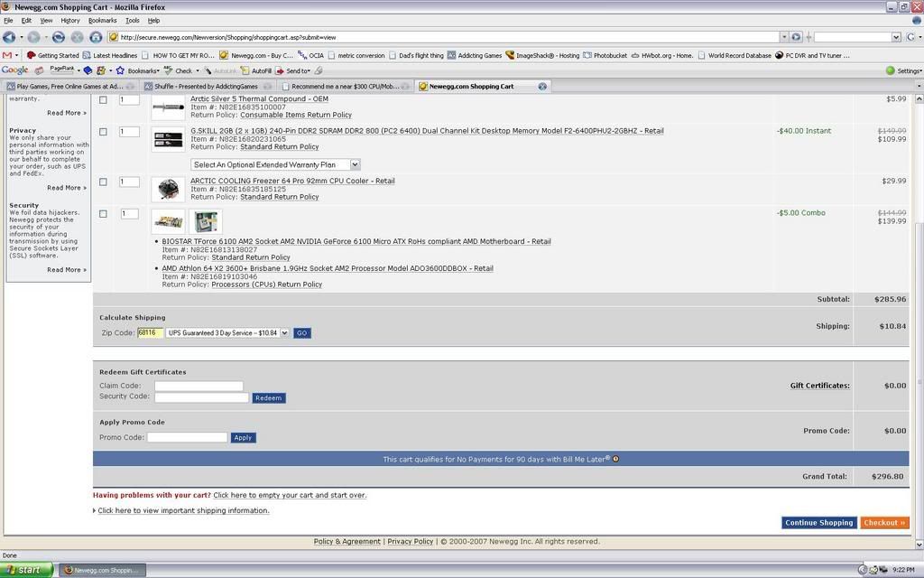Click the Google toolbar logo
Image resolution: width=924 pixels, height=578 pixels.
tap(14, 70)
